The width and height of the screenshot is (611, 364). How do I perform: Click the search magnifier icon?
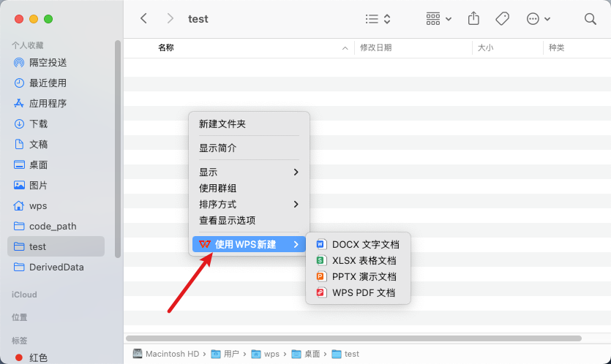click(x=590, y=19)
